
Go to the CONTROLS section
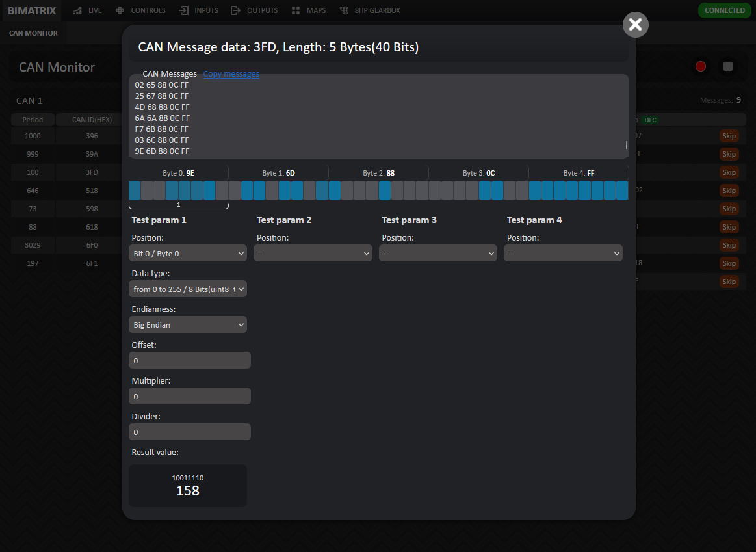tap(140, 10)
